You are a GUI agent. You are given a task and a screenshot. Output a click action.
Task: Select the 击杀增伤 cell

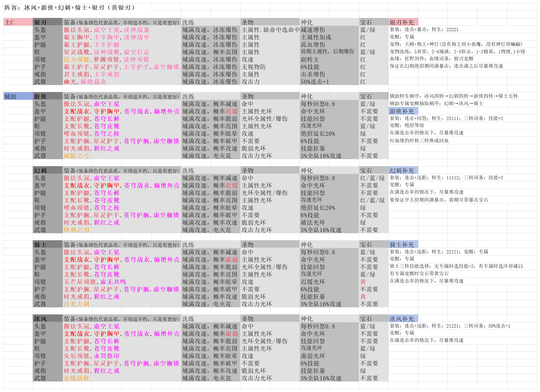pos(313,74)
